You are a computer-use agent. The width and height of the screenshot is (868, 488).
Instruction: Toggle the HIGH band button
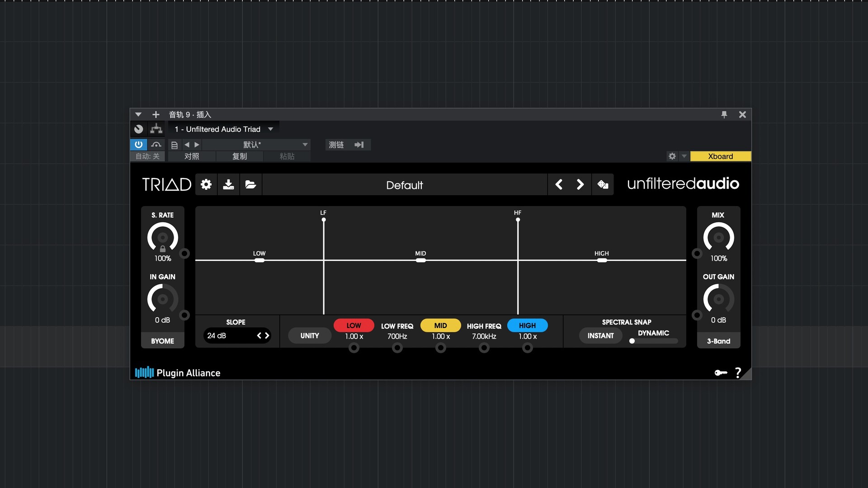(x=528, y=325)
